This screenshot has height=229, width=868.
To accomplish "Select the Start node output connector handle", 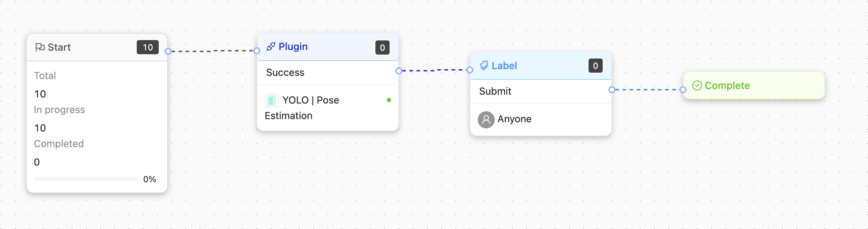I will tap(168, 51).
